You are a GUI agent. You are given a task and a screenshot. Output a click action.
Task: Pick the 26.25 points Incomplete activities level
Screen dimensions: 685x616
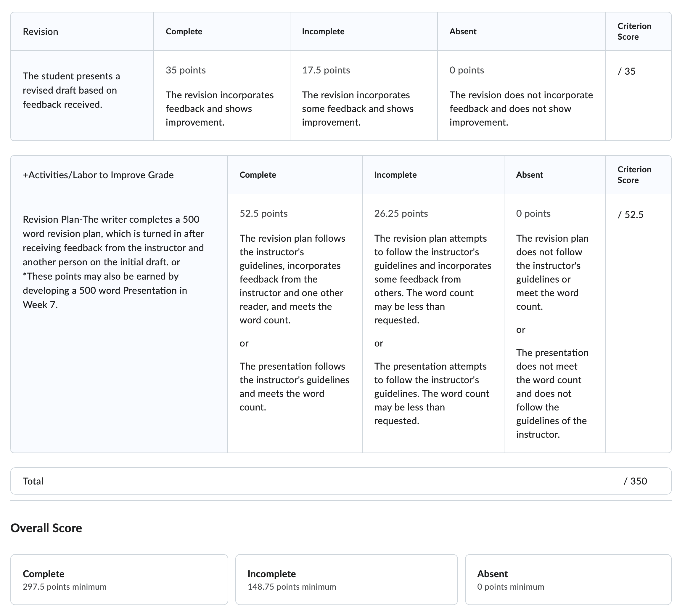tap(433, 323)
